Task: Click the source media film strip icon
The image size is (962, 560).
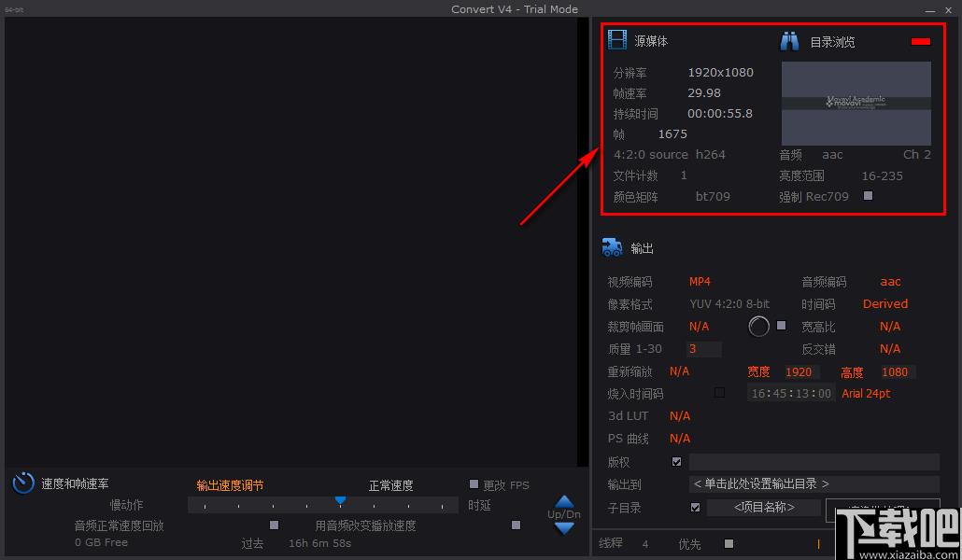Action: pyautogui.click(x=617, y=40)
